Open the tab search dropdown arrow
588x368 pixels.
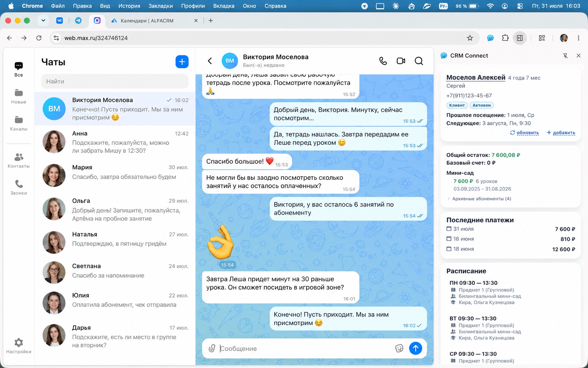(x=43, y=20)
